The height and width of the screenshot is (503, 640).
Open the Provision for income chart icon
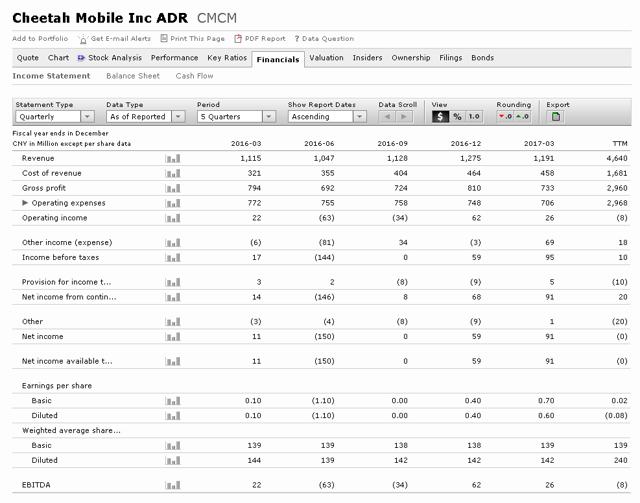[173, 282]
